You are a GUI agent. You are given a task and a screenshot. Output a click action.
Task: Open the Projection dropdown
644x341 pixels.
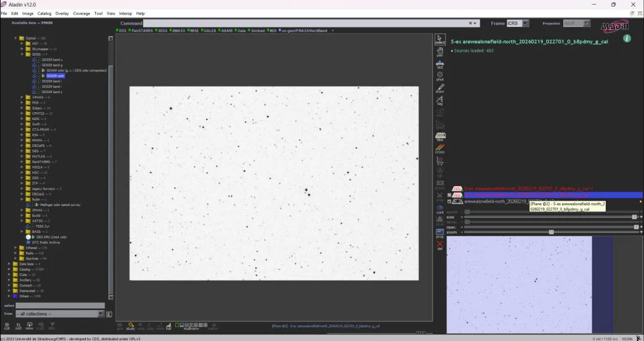(576, 24)
